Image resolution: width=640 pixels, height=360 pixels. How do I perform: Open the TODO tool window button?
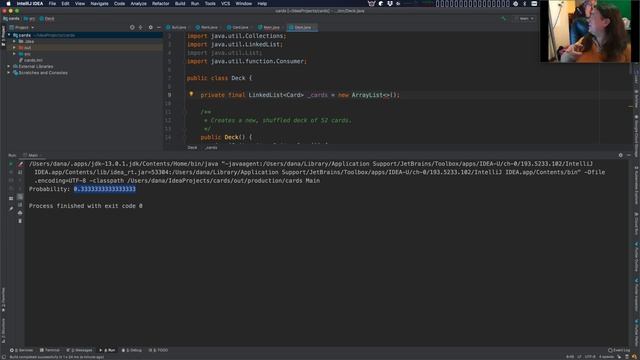pyautogui.click(x=158, y=350)
